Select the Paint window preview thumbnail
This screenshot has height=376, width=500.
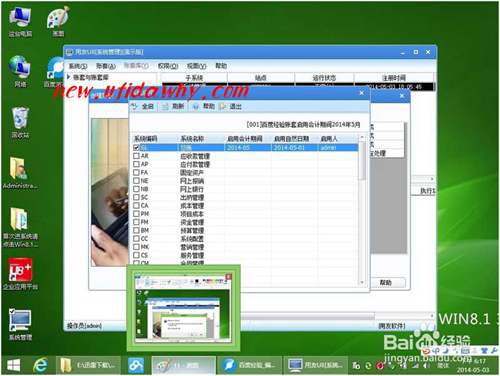[183, 308]
